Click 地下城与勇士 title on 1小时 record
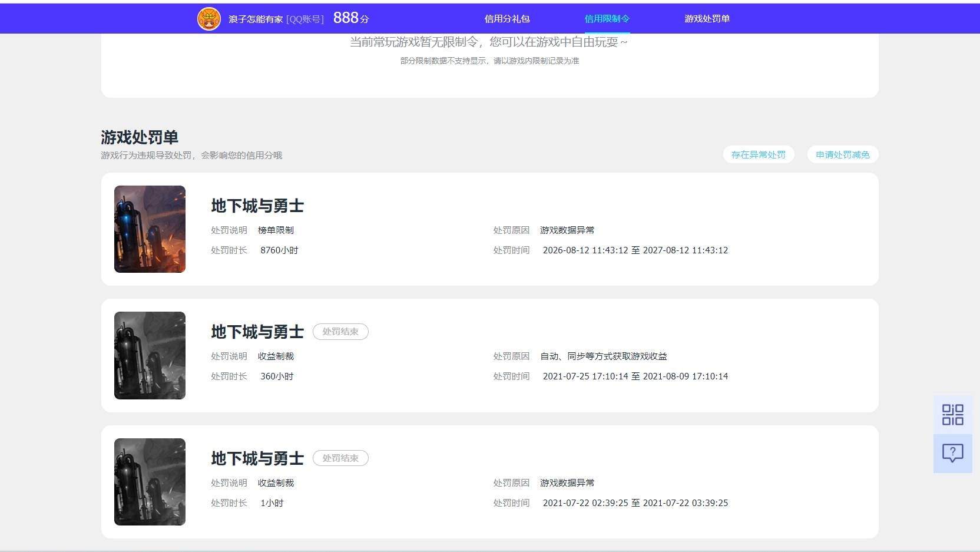 (x=257, y=458)
